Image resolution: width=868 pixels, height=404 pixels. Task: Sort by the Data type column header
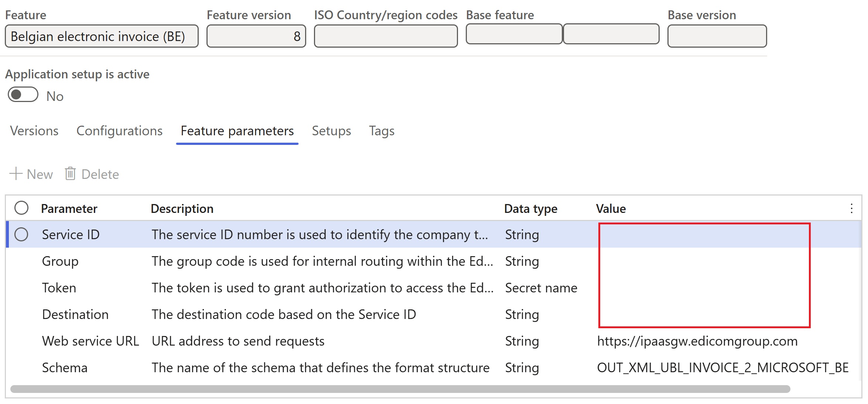(x=531, y=208)
